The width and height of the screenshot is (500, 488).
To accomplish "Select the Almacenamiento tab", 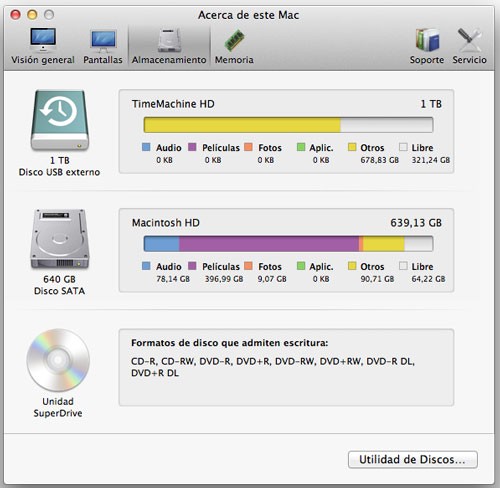I will tap(169, 46).
